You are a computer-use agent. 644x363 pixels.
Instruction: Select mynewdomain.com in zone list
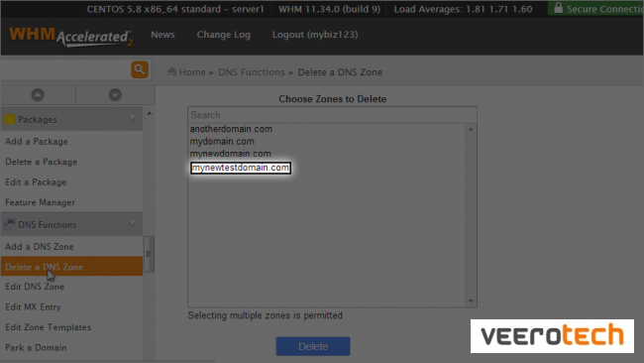pos(231,154)
